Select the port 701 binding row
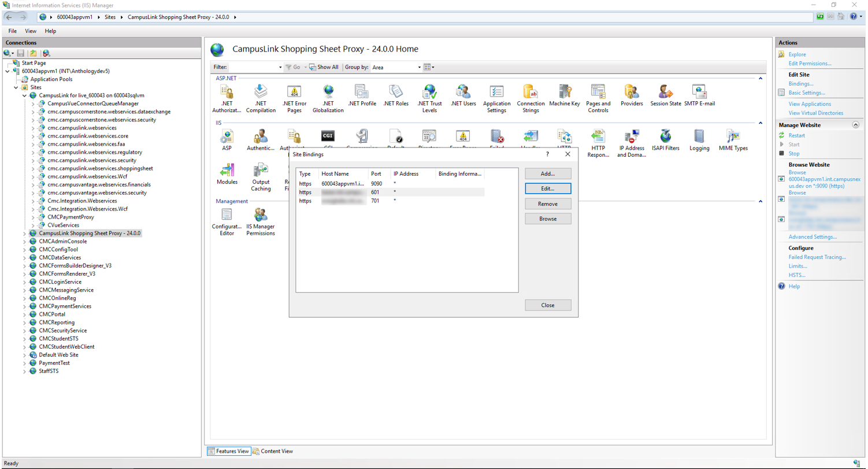The width and height of the screenshot is (868, 469). (x=391, y=200)
